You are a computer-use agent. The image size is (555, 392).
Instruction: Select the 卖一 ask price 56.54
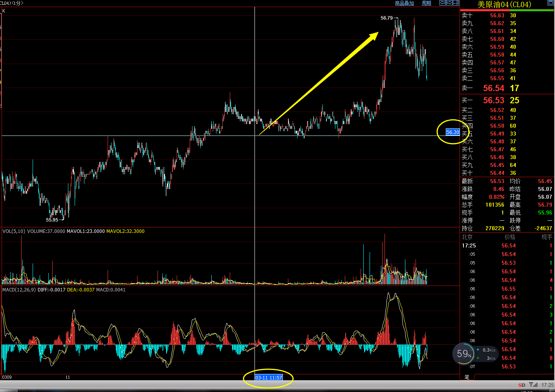point(493,88)
